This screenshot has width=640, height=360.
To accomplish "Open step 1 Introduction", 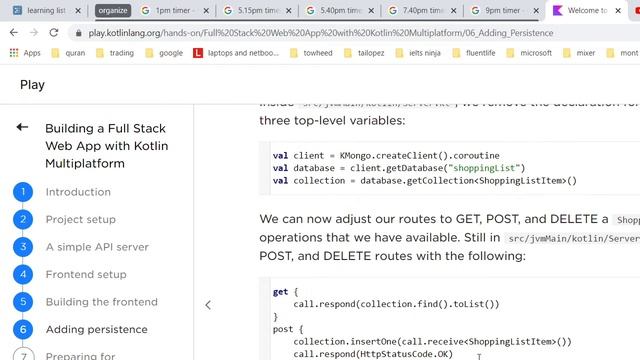I will point(78,192).
